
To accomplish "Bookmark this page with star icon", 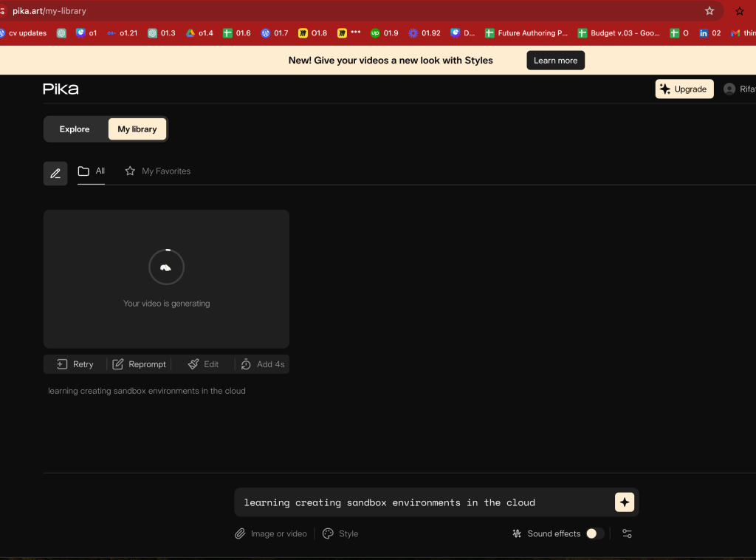I will (x=709, y=10).
